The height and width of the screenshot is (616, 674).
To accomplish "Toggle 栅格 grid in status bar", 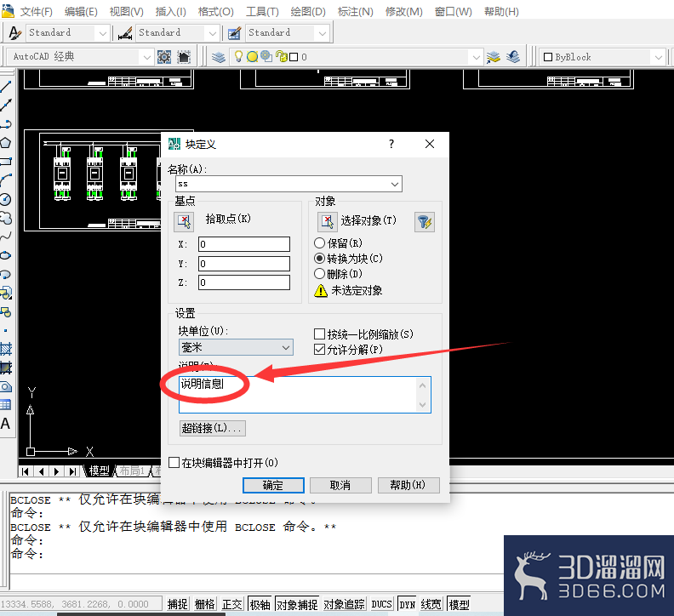I will [204, 604].
